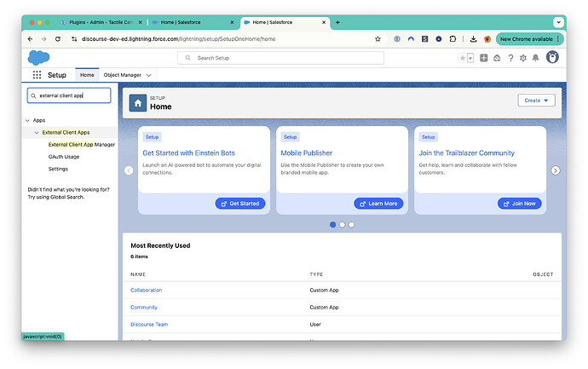Click New Chrome available button

click(x=529, y=39)
